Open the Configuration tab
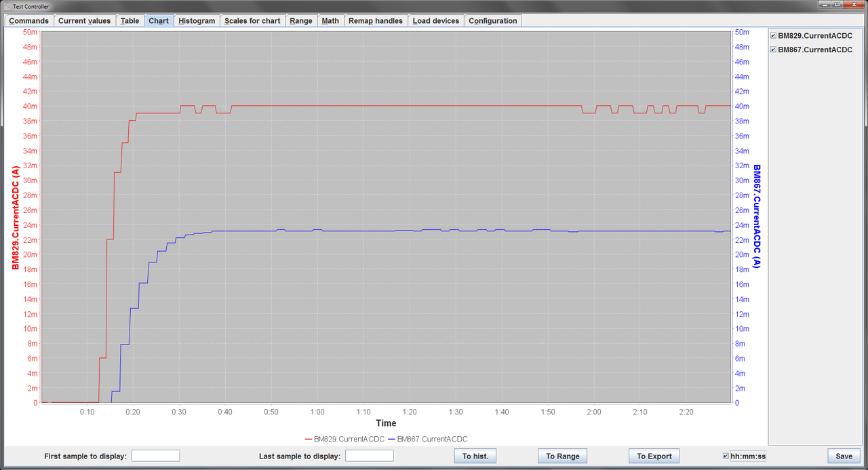The height and width of the screenshot is (470, 868). click(x=493, y=20)
